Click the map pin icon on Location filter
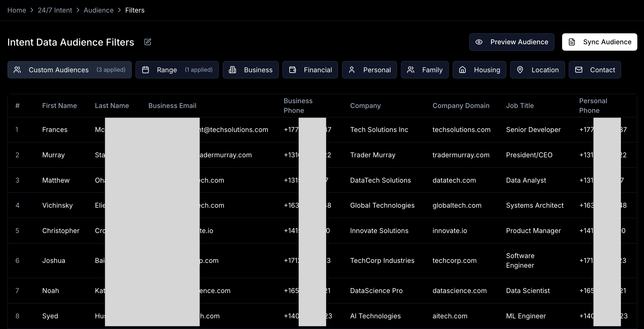This screenshot has width=644, height=329. click(520, 70)
